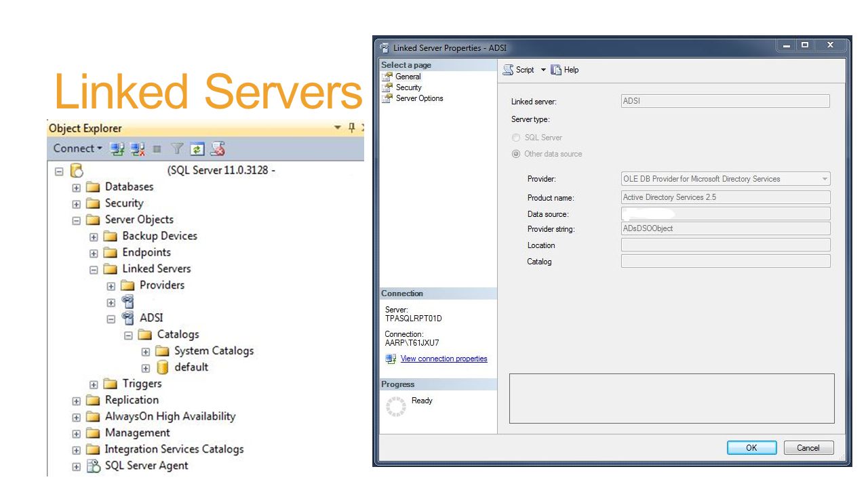
Task: Toggle the Object Explorer auto-hide pin
Action: coord(351,127)
